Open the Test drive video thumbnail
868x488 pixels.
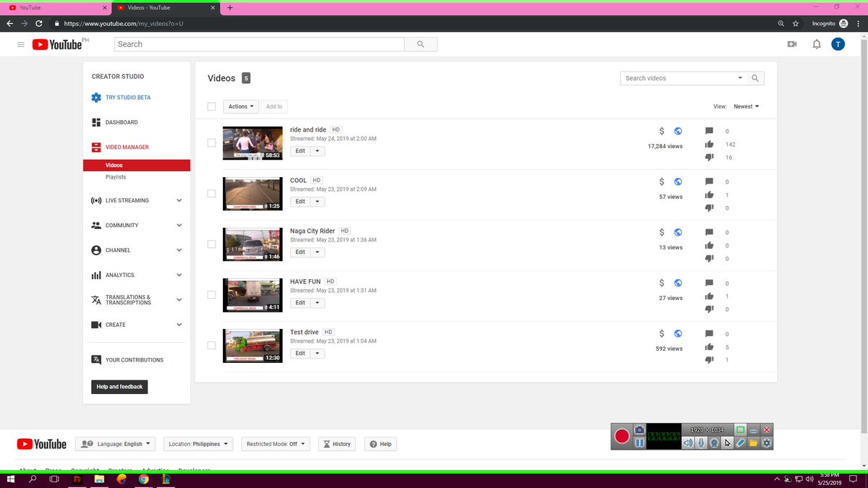(252, 346)
